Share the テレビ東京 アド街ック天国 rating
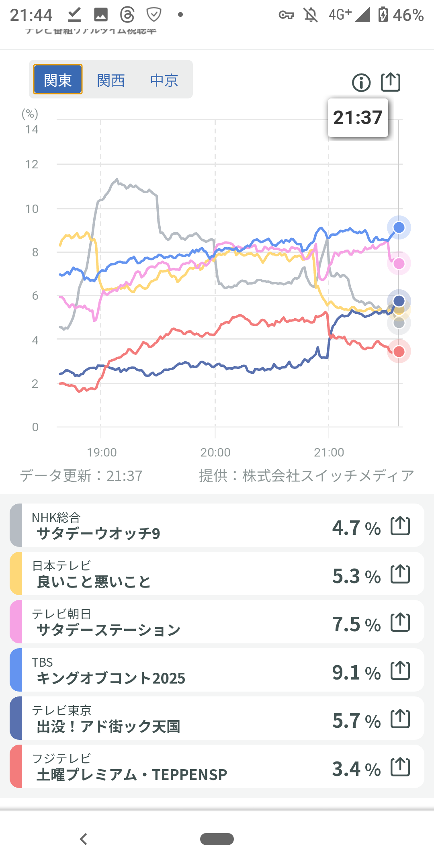The width and height of the screenshot is (434, 868). tap(400, 719)
